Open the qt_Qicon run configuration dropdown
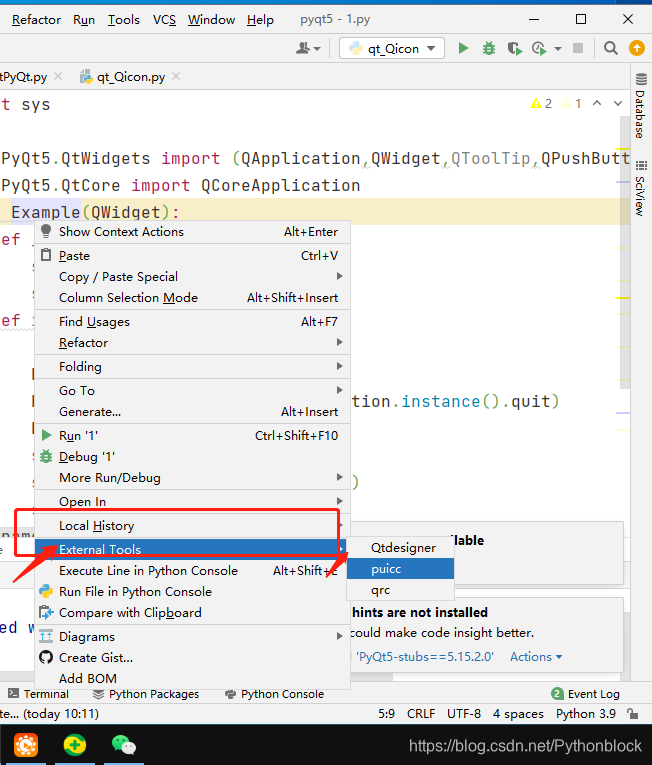 pos(392,48)
